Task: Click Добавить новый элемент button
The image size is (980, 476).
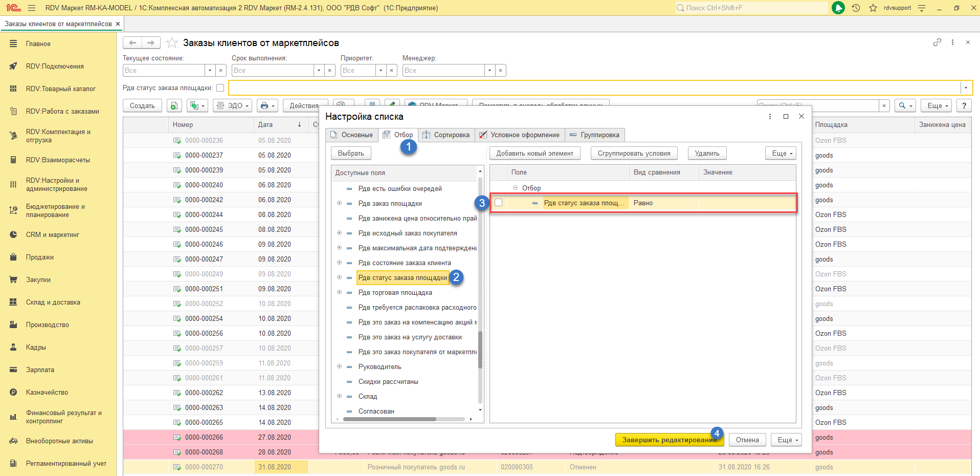Action: pyautogui.click(x=534, y=153)
